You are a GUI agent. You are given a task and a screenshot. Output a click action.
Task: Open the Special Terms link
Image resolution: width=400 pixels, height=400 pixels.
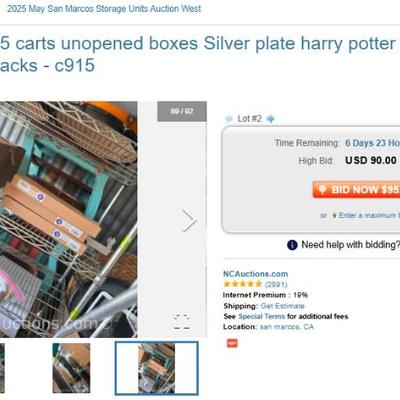click(262, 316)
